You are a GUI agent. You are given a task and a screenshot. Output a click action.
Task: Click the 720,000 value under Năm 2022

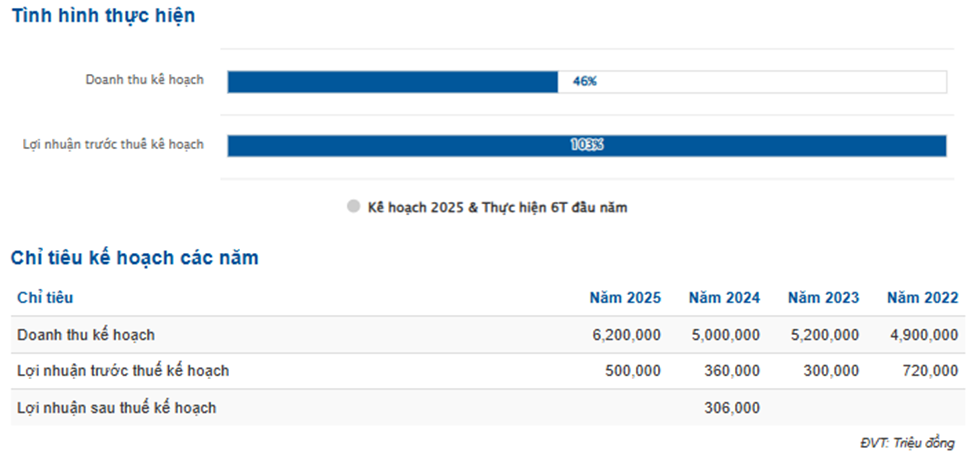pyautogui.click(x=930, y=371)
